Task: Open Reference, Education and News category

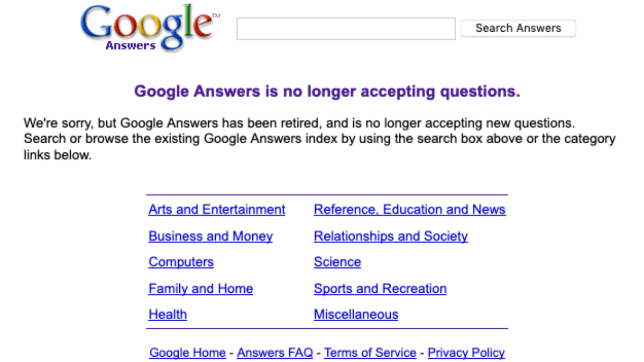Action: [x=409, y=210]
